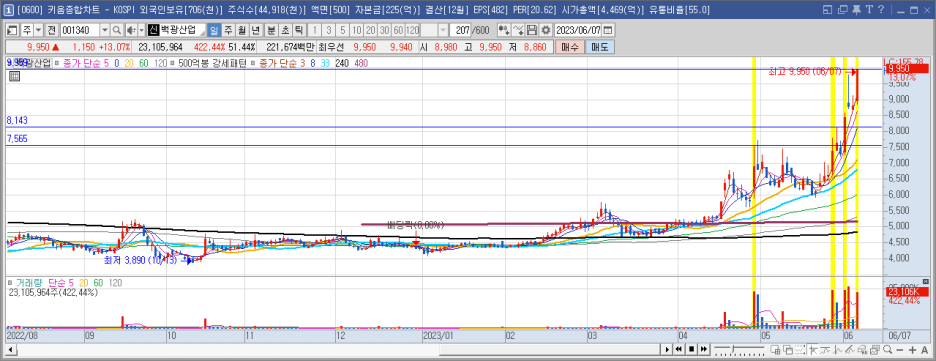Open the interval value dropdown arrow
The height and width of the screenshot is (361, 936).
coord(444,30)
